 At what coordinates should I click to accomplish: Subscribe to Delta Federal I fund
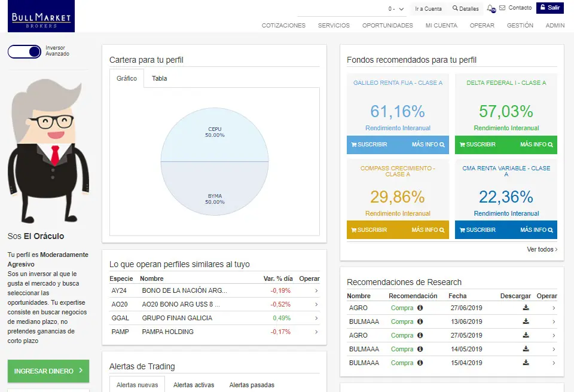click(x=477, y=145)
